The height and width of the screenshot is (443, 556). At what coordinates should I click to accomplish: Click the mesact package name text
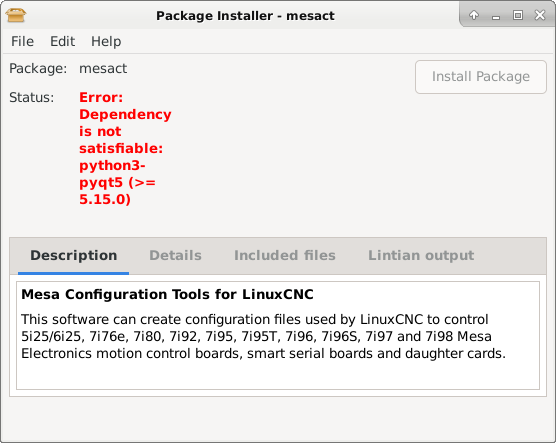[x=103, y=68]
